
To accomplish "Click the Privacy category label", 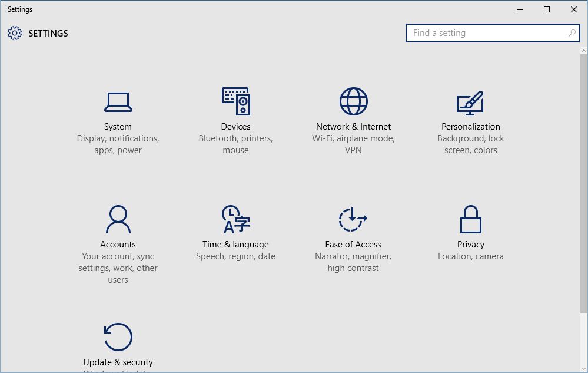I will (471, 245).
